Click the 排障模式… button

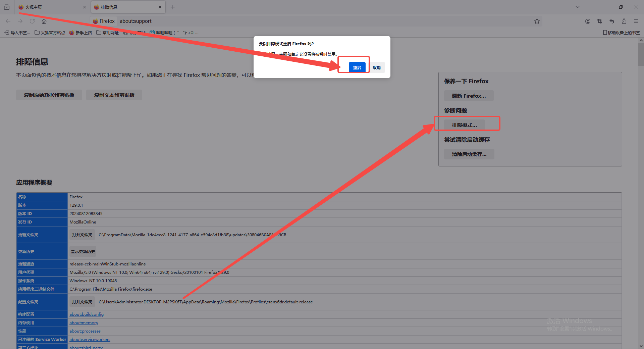[x=464, y=125]
